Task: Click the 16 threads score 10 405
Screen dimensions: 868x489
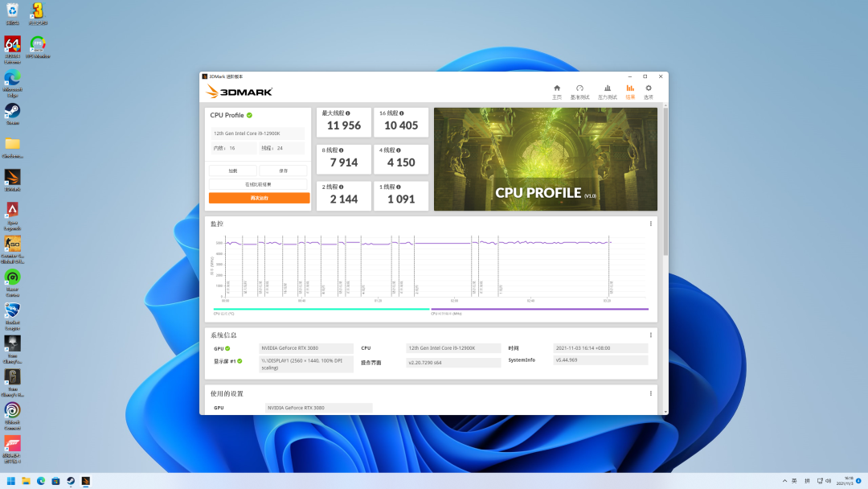Action: [x=401, y=125]
